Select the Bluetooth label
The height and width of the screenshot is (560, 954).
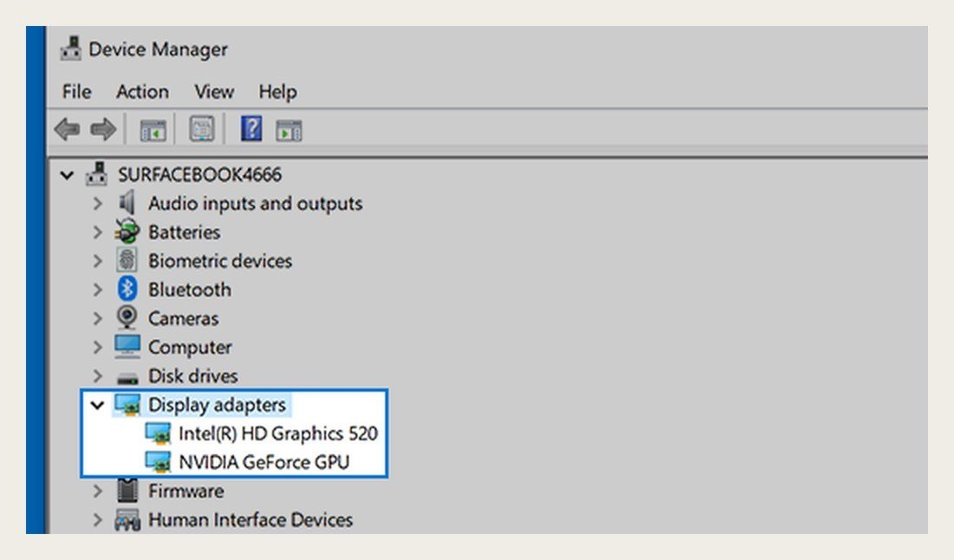pyautogui.click(x=190, y=290)
